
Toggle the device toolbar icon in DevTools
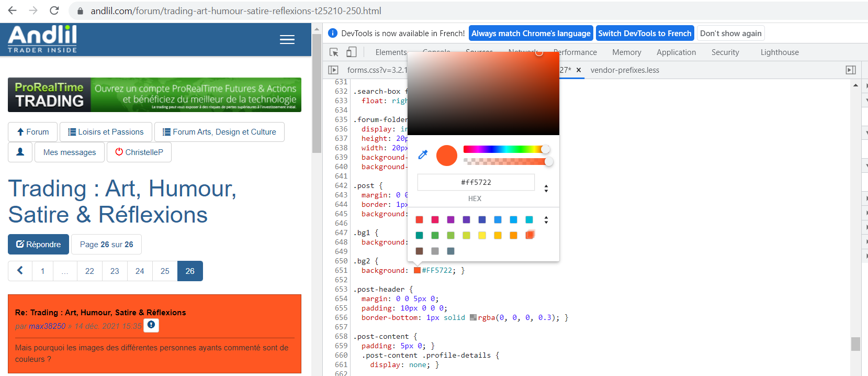[352, 52]
